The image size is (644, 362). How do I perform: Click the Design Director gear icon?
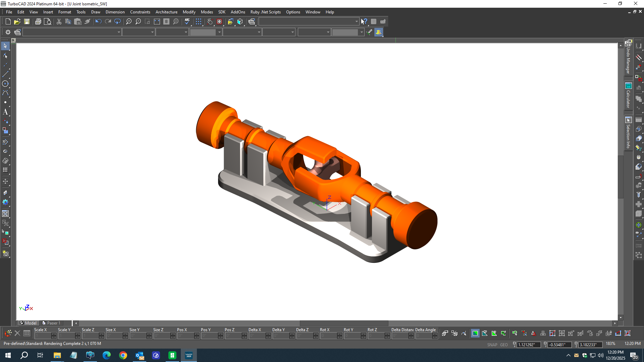coord(8,32)
